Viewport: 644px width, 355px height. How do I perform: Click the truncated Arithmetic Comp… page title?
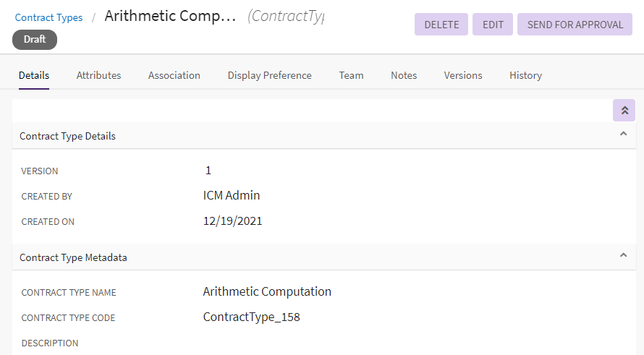(x=170, y=17)
